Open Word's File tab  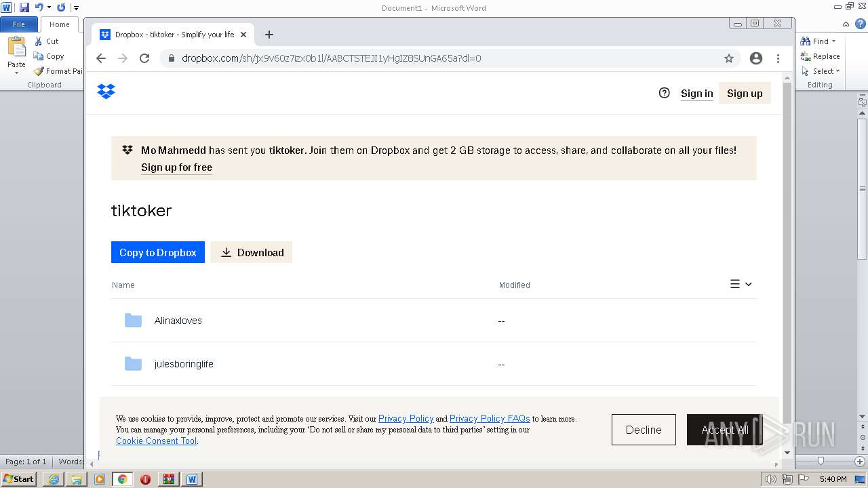pos(19,24)
